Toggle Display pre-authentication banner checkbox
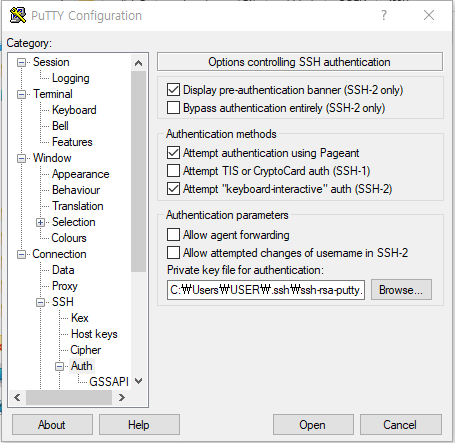Screen dimensions: 455x443 coord(173,90)
